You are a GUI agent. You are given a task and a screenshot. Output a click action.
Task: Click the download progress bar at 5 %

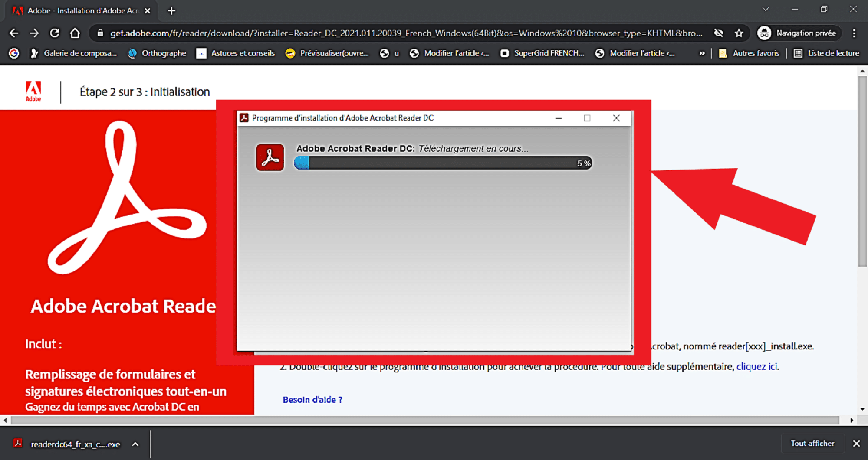443,163
